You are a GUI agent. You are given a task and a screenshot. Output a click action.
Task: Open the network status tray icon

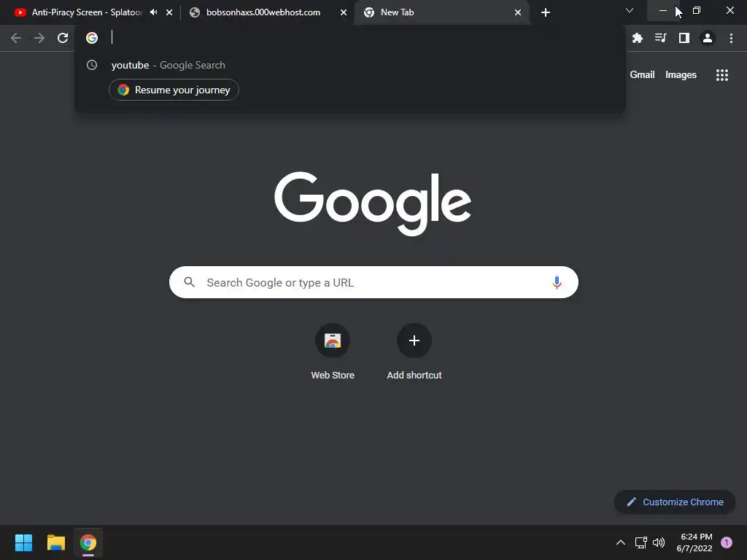640,542
